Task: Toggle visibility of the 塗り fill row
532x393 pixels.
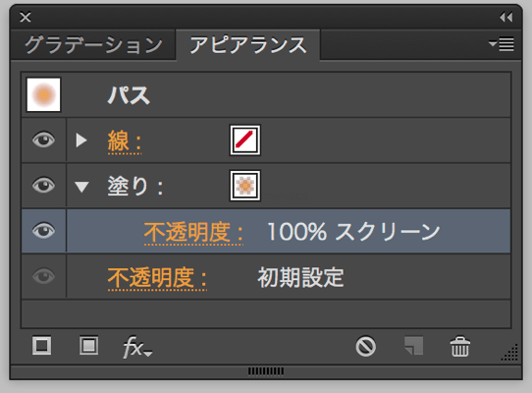Action: click(43, 186)
